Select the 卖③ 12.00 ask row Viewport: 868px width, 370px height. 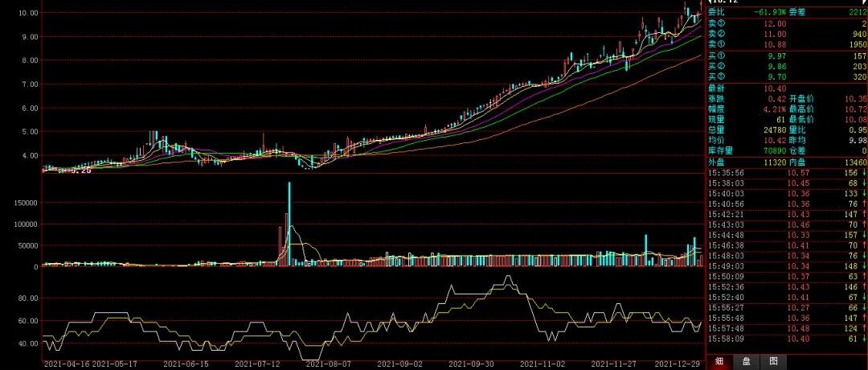pyautogui.click(x=787, y=24)
